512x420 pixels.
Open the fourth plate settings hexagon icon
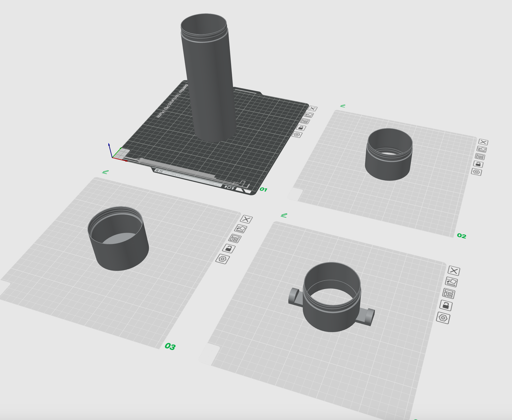pyautogui.click(x=443, y=318)
